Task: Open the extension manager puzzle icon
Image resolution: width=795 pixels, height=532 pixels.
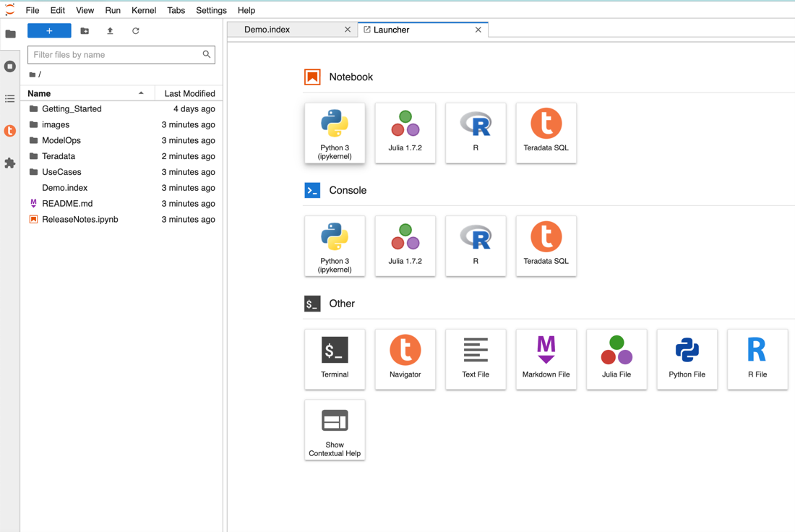Action: pos(10,163)
